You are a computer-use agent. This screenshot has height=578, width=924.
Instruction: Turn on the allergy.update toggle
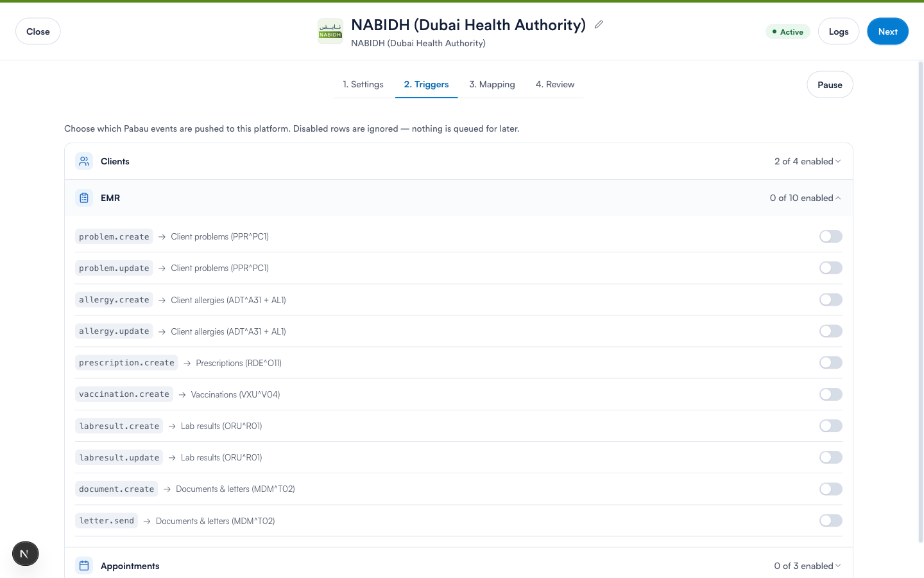point(831,331)
